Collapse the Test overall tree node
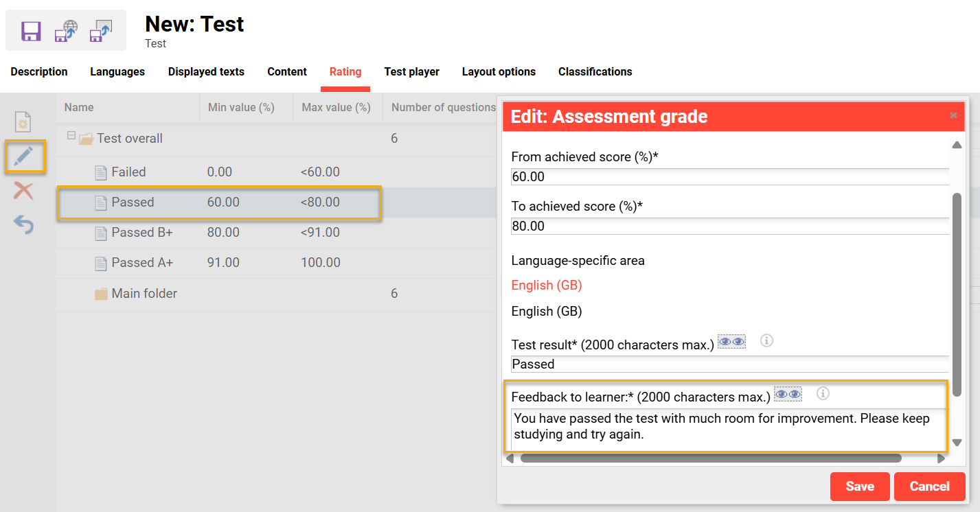980x512 pixels. (71, 137)
